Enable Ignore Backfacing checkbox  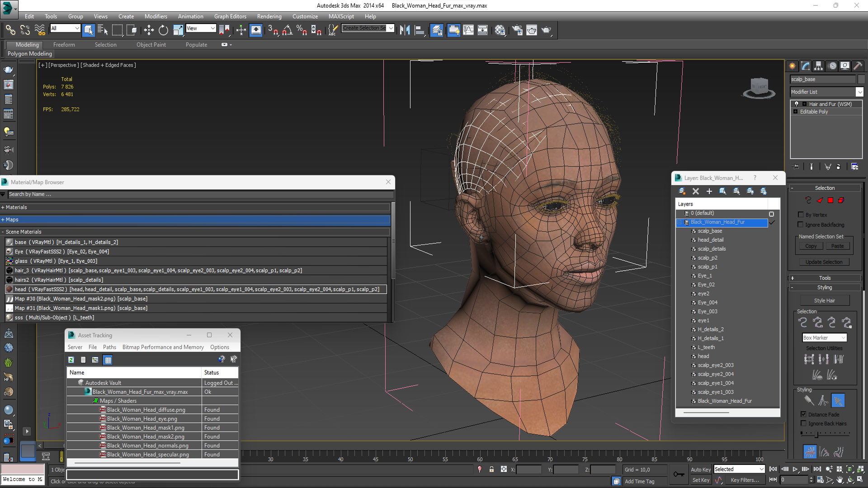click(x=801, y=225)
